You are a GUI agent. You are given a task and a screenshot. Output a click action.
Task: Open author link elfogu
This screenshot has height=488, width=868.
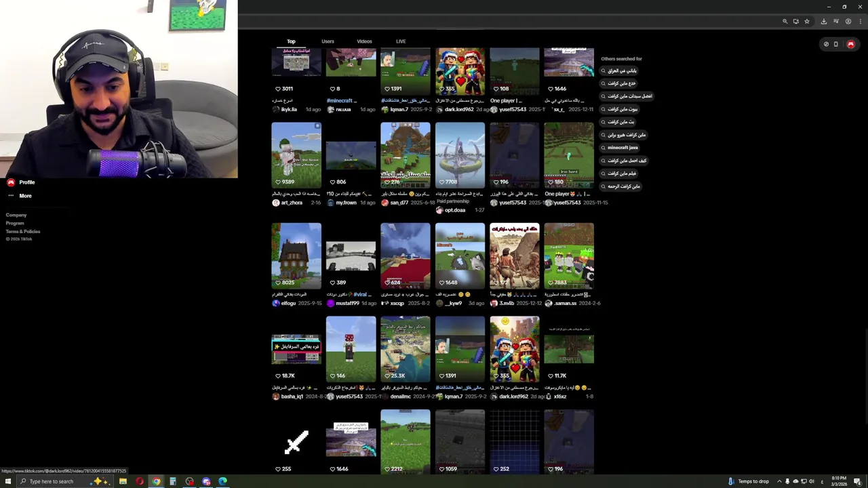click(x=288, y=303)
